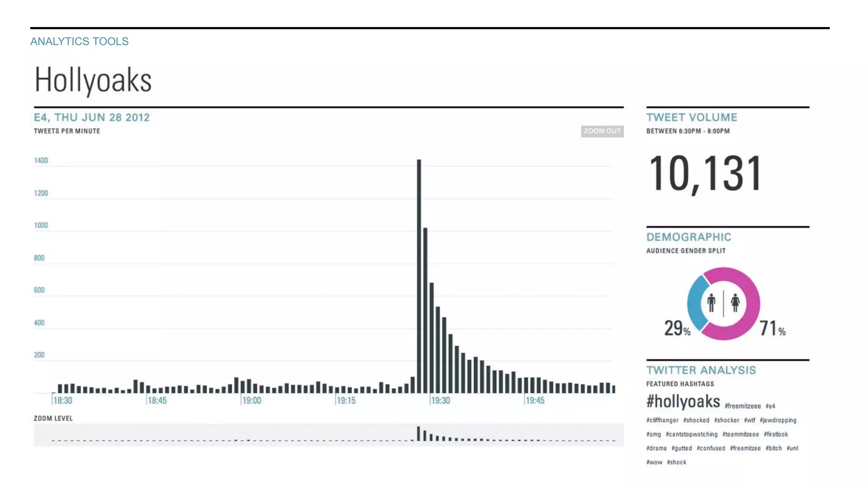Image resolution: width=868 pixels, height=488 pixels.
Task: Click the 19:30 time axis marker
Action: 440,400
